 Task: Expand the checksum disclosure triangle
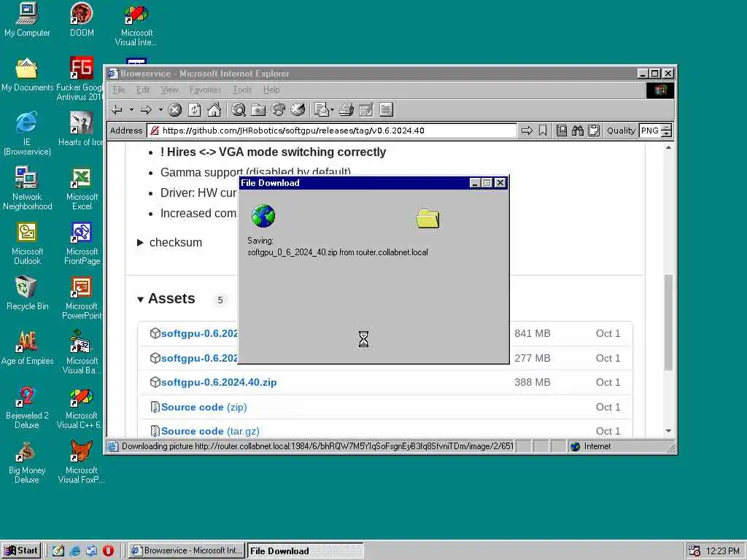pyautogui.click(x=140, y=242)
